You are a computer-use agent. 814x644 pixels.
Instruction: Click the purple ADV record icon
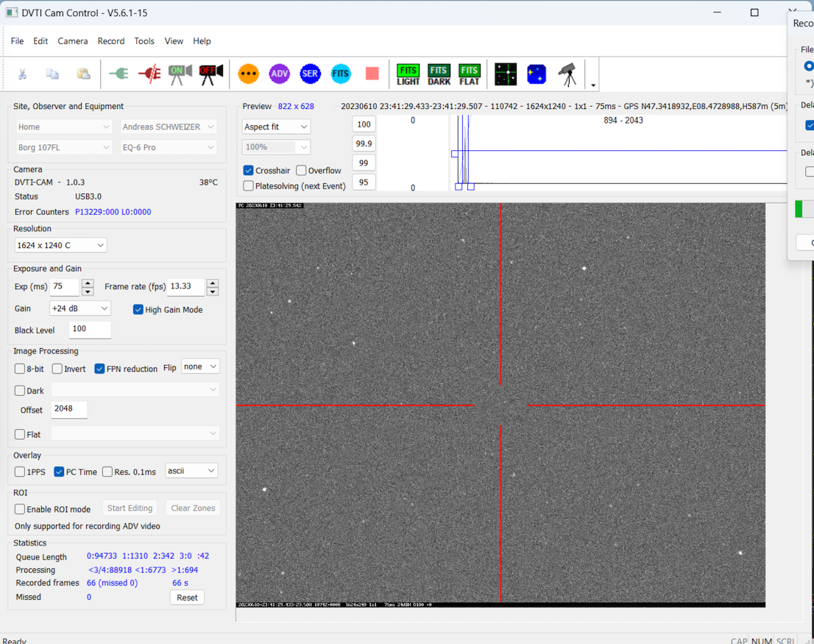point(279,74)
